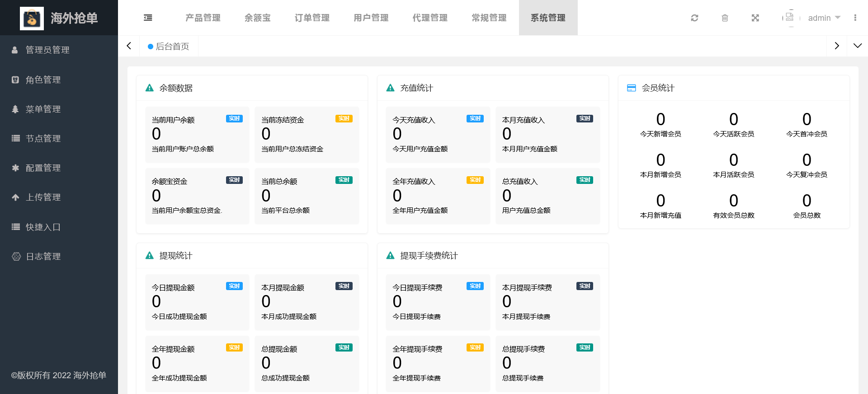Screen dimensions: 868x394
Task: Click the 今天新增会员 count
Action: tap(660, 120)
